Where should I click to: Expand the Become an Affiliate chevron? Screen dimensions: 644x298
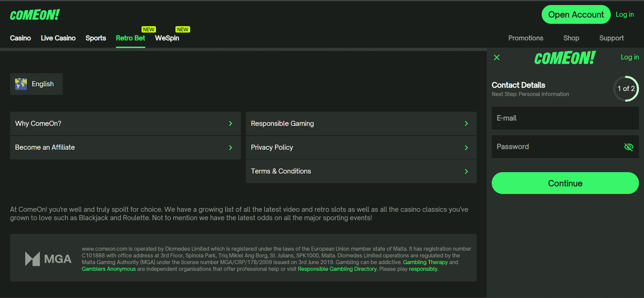coord(230,148)
